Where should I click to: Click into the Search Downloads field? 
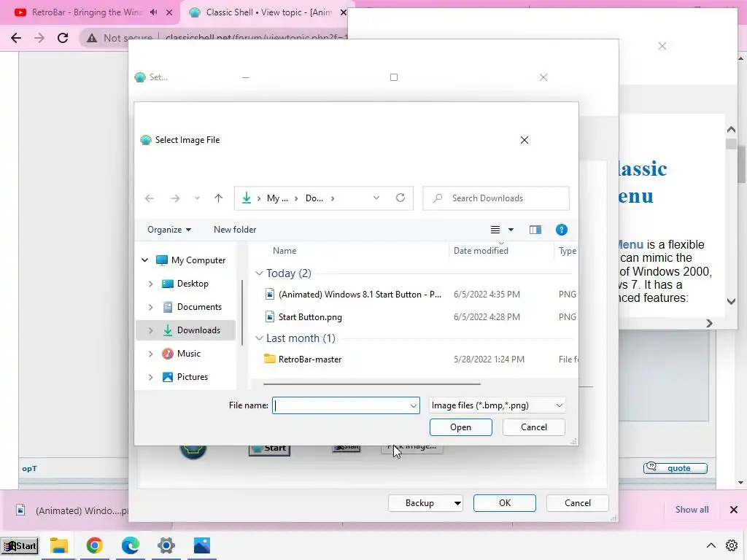(496, 198)
